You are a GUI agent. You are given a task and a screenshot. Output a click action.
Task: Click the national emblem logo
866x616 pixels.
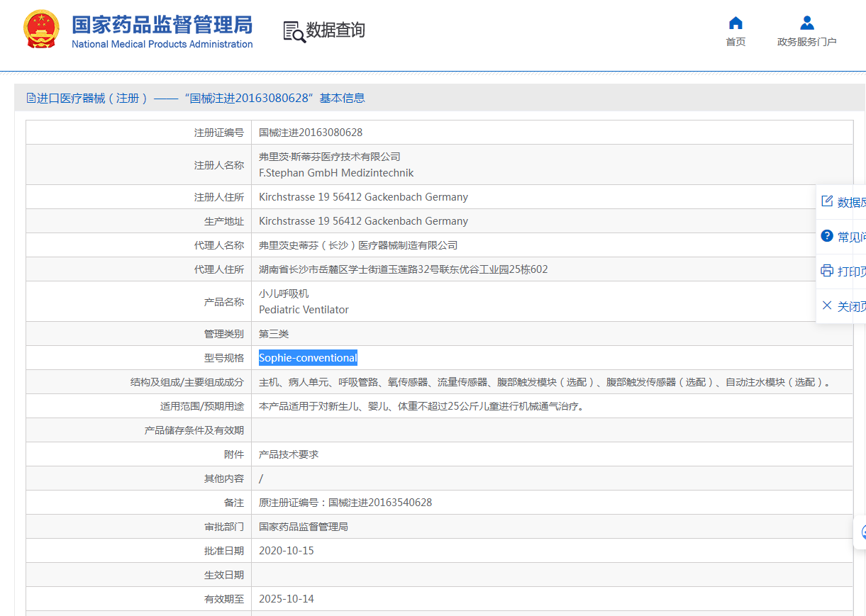click(42, 29)
